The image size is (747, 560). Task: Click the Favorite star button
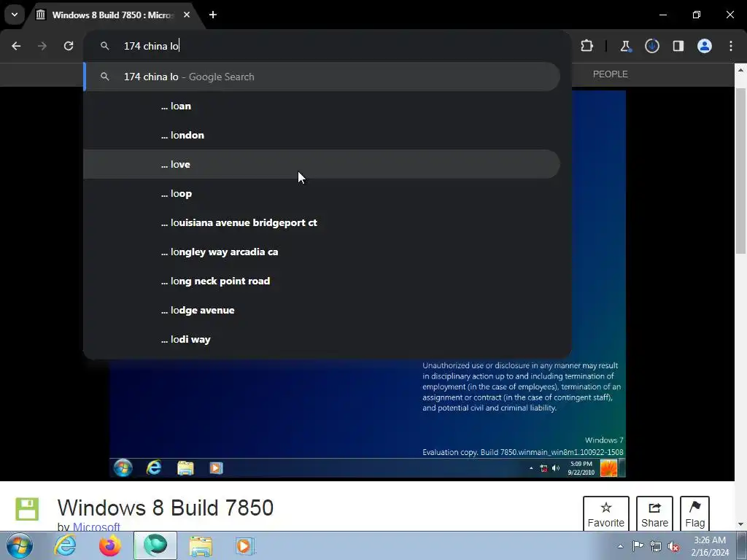tap(606, 514)
